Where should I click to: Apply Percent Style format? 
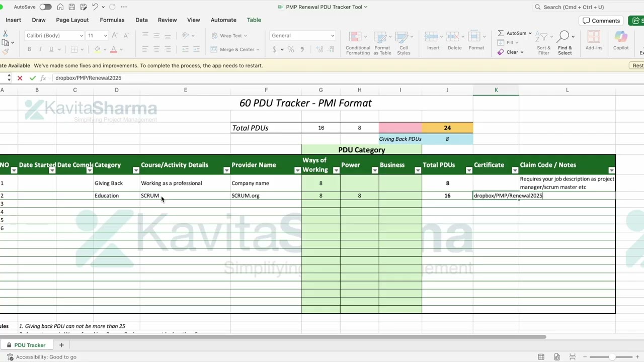tap(291, 49)
